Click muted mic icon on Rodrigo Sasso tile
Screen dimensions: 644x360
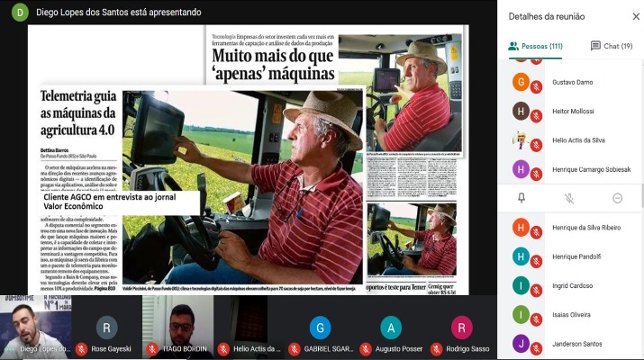[436, 349]
